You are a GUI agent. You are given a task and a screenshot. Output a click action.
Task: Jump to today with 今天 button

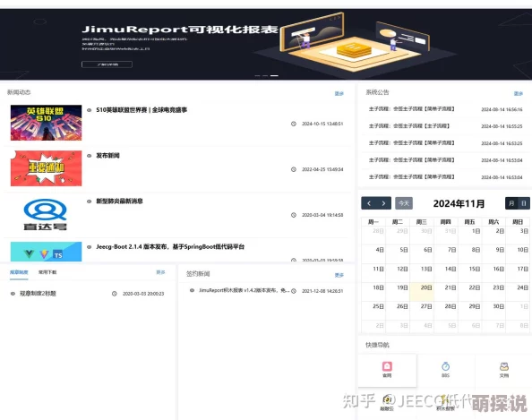[x=404, y=203]
